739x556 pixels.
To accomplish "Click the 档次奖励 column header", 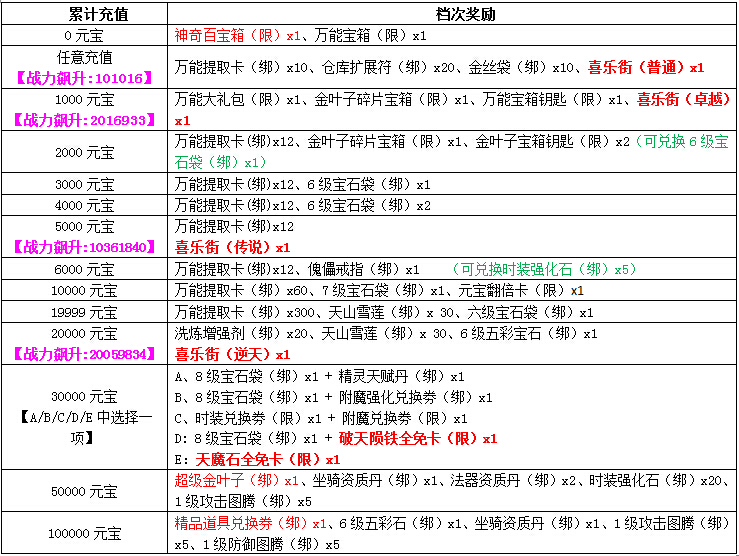I will pyautogui.click(x=453, y=14).
